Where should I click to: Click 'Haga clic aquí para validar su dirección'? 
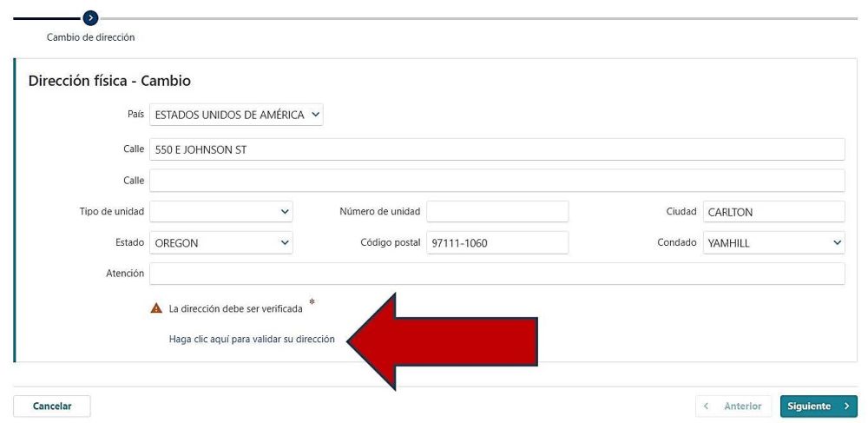[252, 340]
